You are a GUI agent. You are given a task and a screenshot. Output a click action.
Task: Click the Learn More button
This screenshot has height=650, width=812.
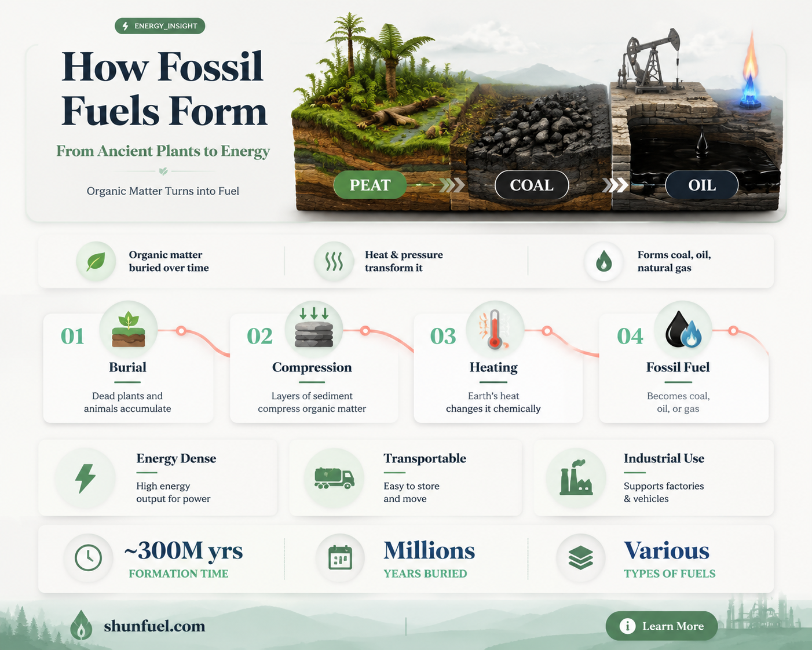(661, 626)
